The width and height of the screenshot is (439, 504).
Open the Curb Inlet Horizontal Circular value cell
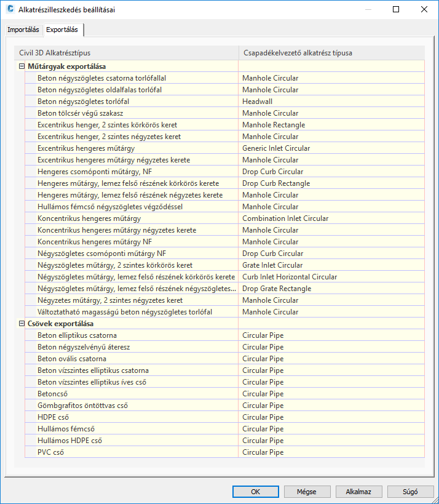click(x=331, y=277)
